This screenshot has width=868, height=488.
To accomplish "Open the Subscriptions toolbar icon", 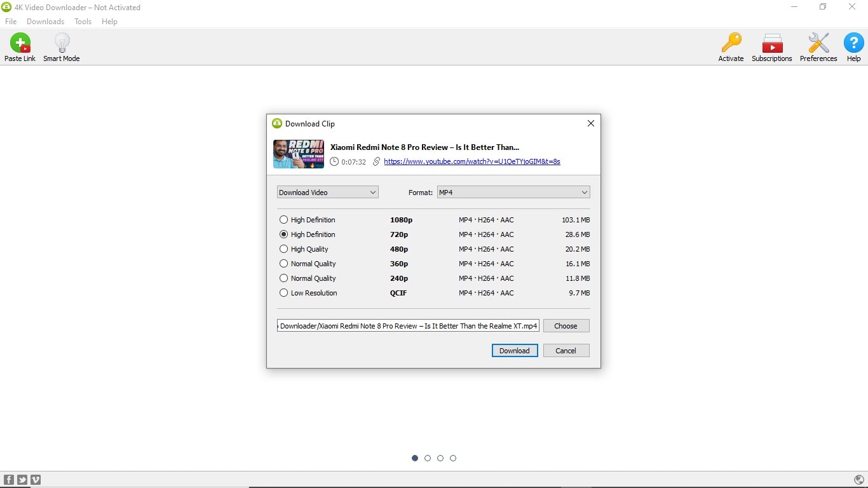I will pyautogui.click(x=772, y=43).
